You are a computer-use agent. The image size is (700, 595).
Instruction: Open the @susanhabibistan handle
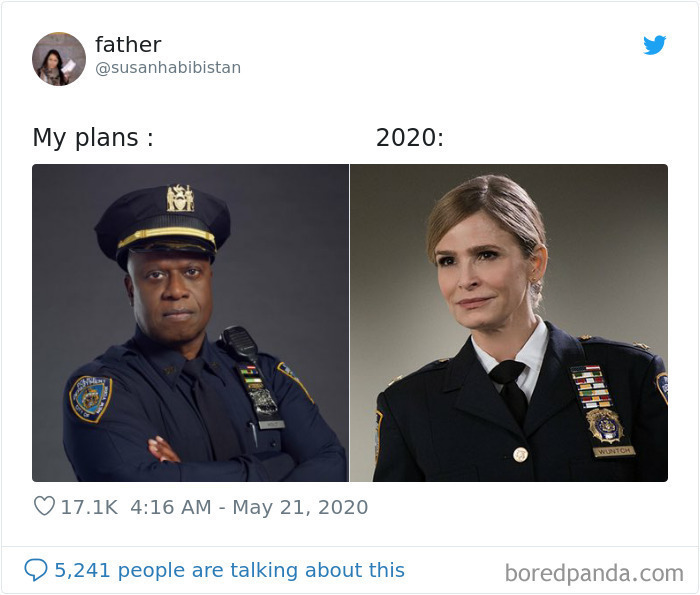click(168, 68)
